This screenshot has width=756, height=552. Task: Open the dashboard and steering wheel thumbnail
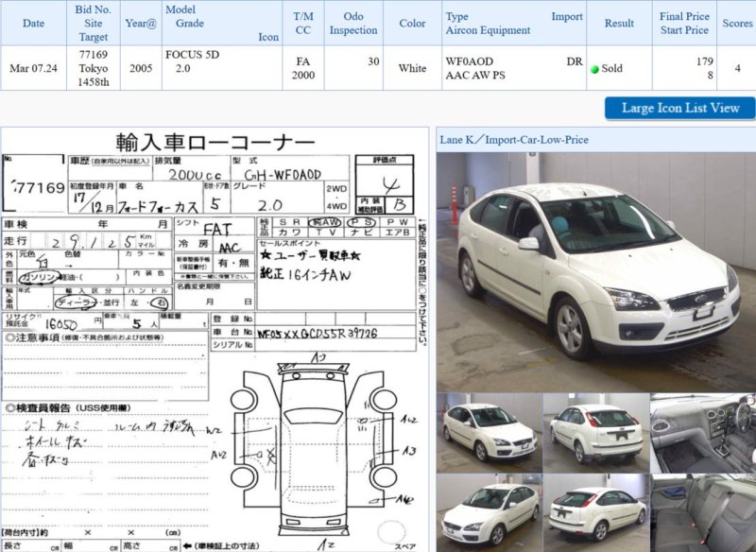click(x=702, y=433)
